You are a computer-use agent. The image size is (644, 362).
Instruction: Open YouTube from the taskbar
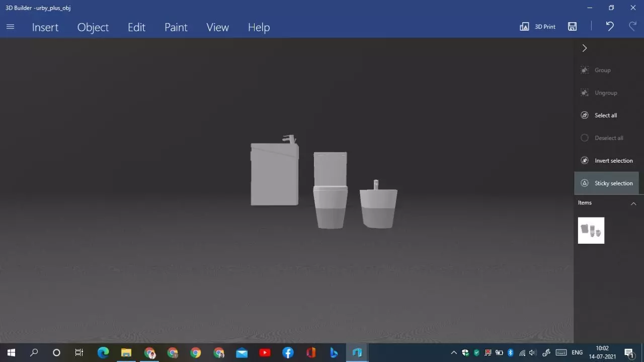(265, 352)
